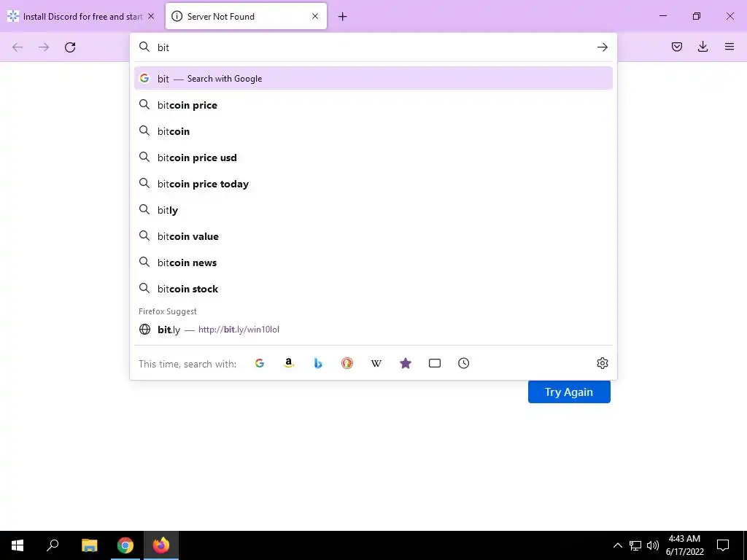Select the plain 'bitcoin' suggestion
The height and width of the screenshot is (560, 747).
click(x=373, y=131)
